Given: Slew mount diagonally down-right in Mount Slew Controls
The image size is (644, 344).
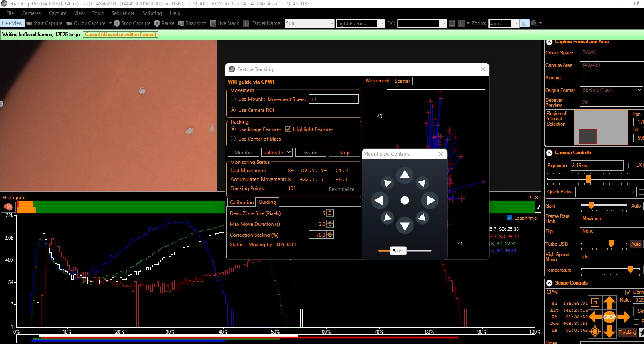Looking at the screenshot, I should point(422,218).
